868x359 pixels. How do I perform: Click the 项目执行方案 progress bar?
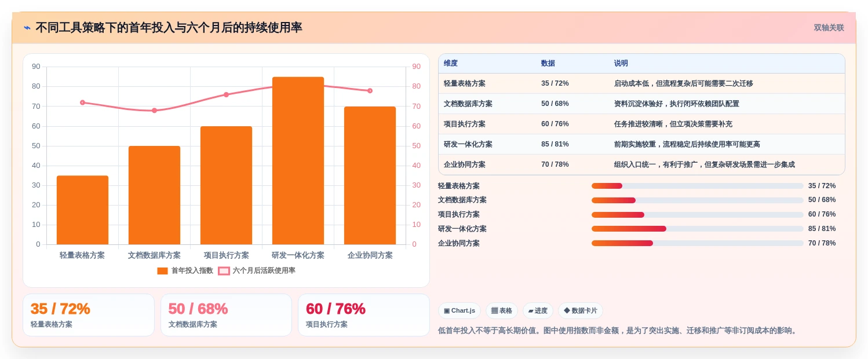click(697, 215)
